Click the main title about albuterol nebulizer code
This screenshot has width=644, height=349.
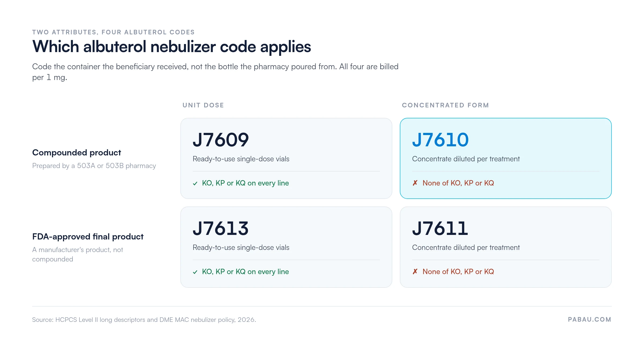click(x=171, y=47)
